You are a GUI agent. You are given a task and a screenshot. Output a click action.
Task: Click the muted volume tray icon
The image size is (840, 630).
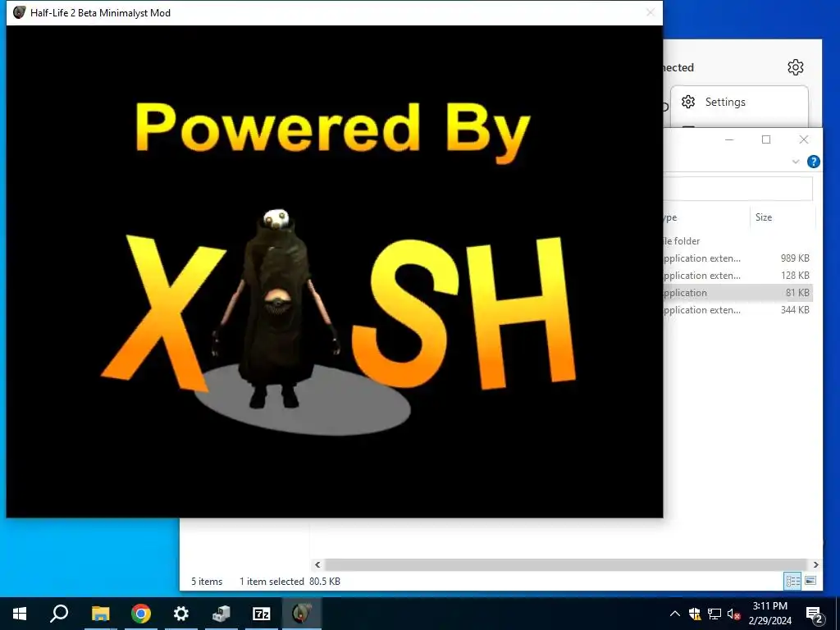click(x=734, y=614)
